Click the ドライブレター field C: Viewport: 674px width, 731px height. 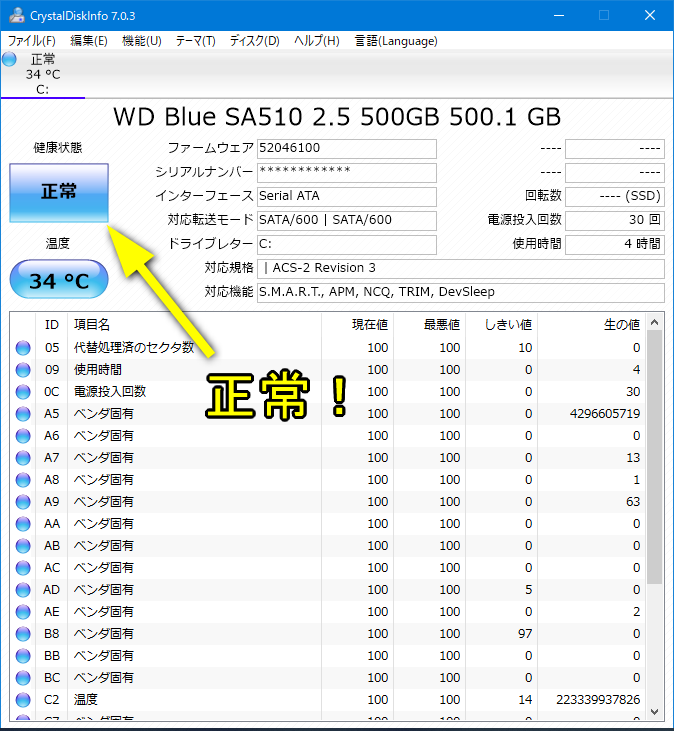tap(347, 244)
